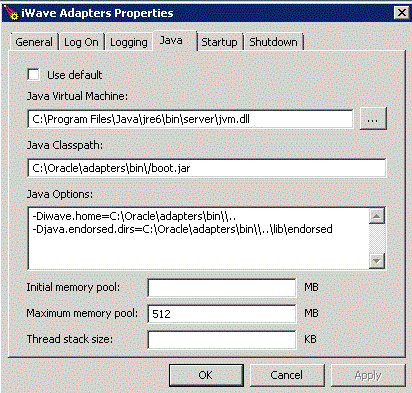Click the KB unit label
Screen dimensions: 412x393
pyautogui.click(x=310, y=339)
